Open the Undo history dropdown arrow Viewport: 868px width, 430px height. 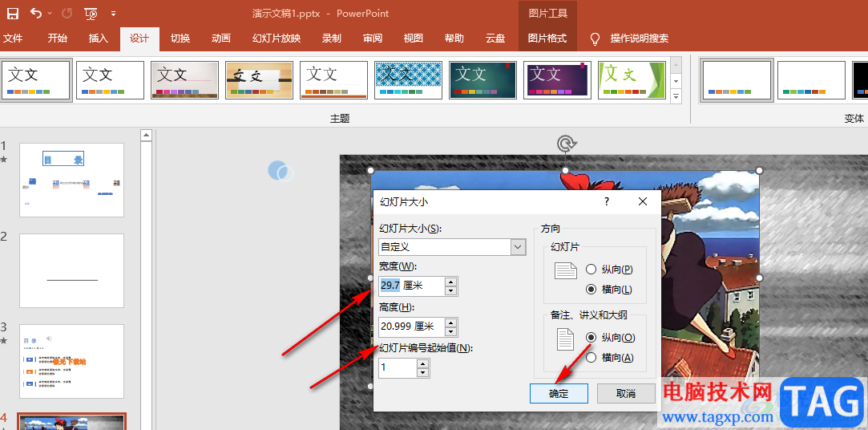(x=50, y=14)
